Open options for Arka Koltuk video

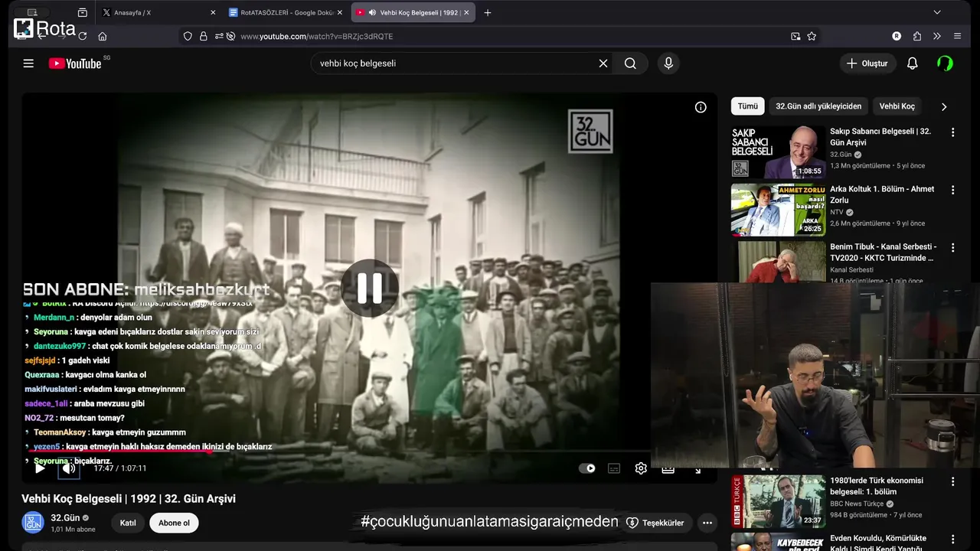(x=953, y=190)
